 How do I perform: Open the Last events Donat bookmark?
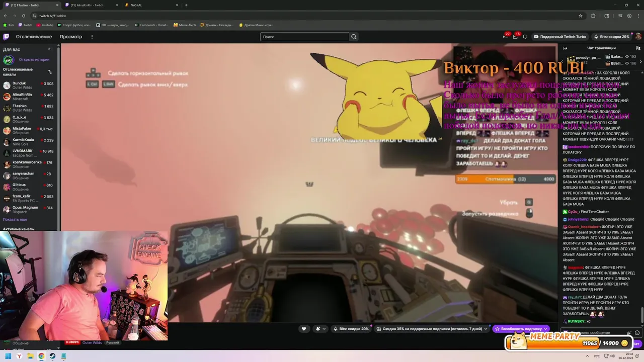coord(151,25)
